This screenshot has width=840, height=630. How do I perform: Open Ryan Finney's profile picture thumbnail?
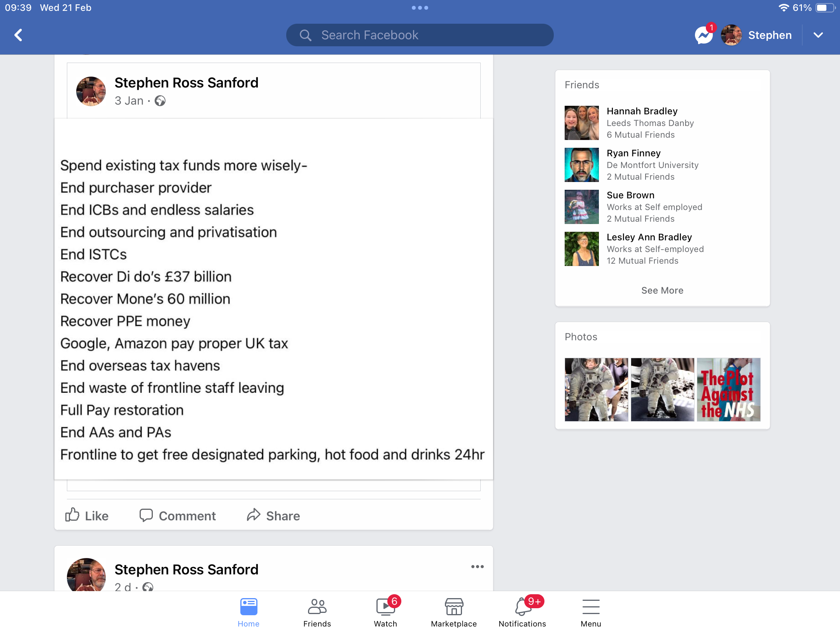[582, 165]
